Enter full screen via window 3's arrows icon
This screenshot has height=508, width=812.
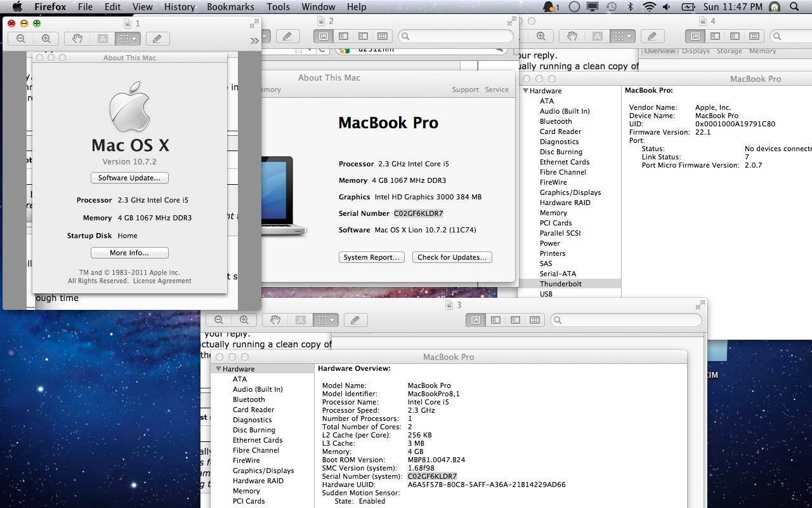coord(700,305)
